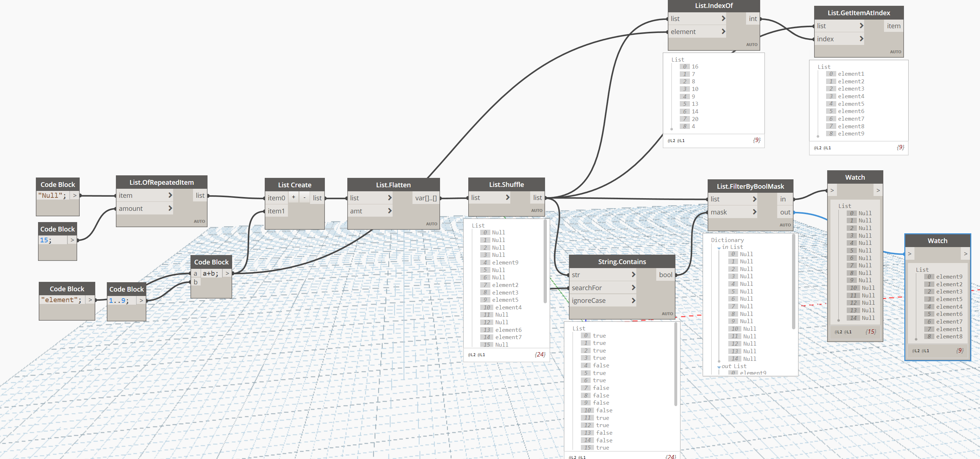Viewport: 980px width, 459px height.
Task: Click the amt port chevron on List.Flatten
Action: (x=390, y=211)
